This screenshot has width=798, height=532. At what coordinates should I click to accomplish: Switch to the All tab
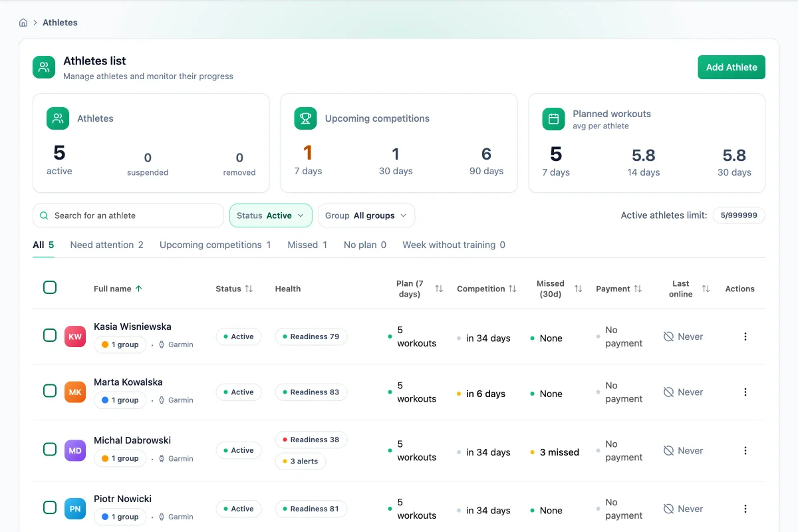point(44,245)
